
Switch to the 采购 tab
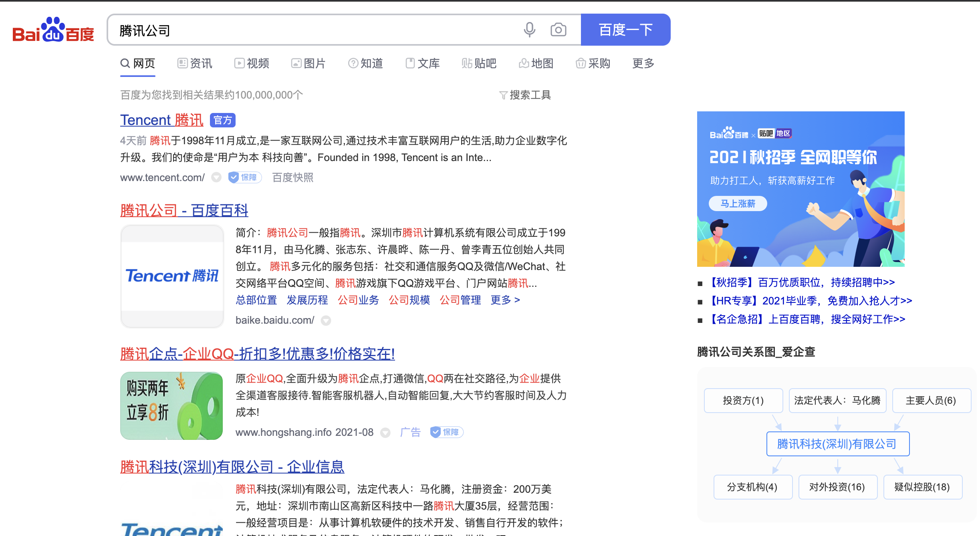(593, 63)
